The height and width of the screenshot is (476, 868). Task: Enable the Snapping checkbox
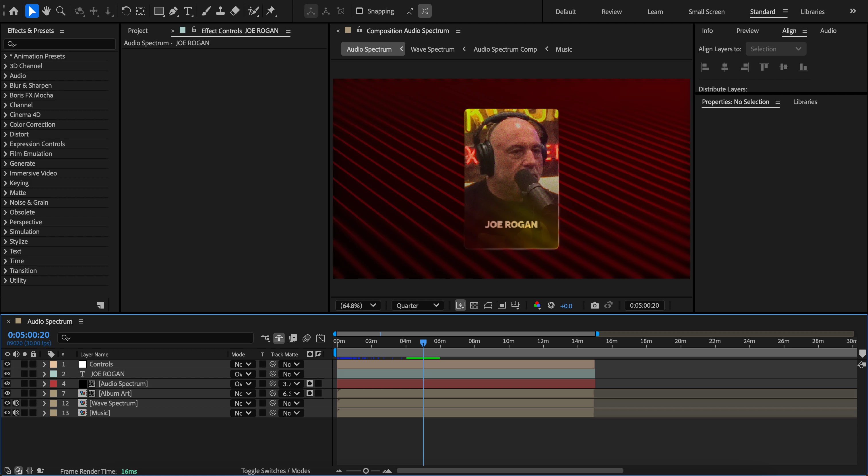[x=359, y=11]
